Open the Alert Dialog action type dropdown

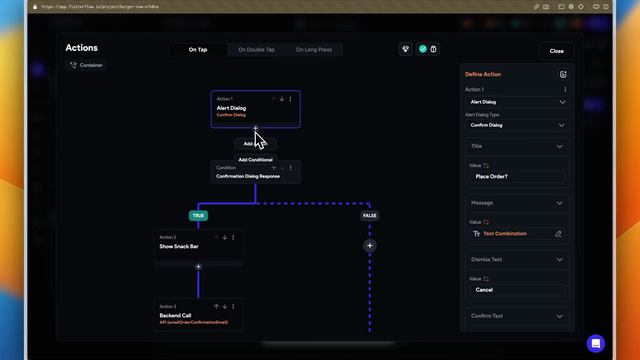[x=516, y=102]
